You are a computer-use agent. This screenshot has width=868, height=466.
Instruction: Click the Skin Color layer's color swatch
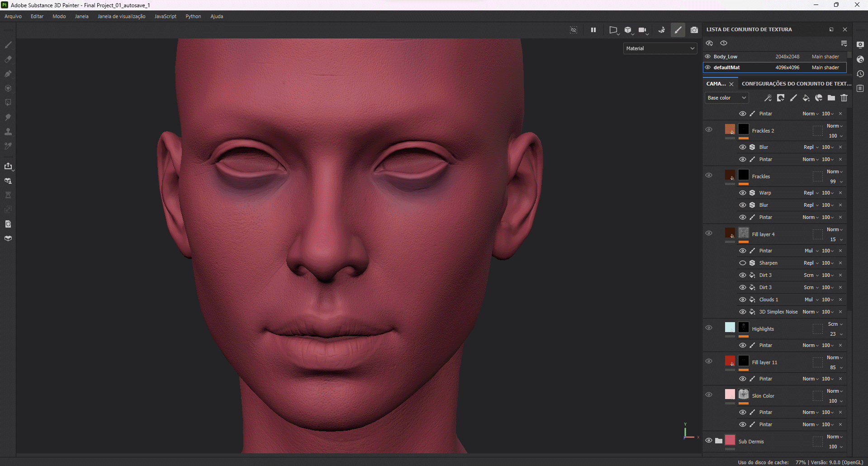tap(730, 394)
